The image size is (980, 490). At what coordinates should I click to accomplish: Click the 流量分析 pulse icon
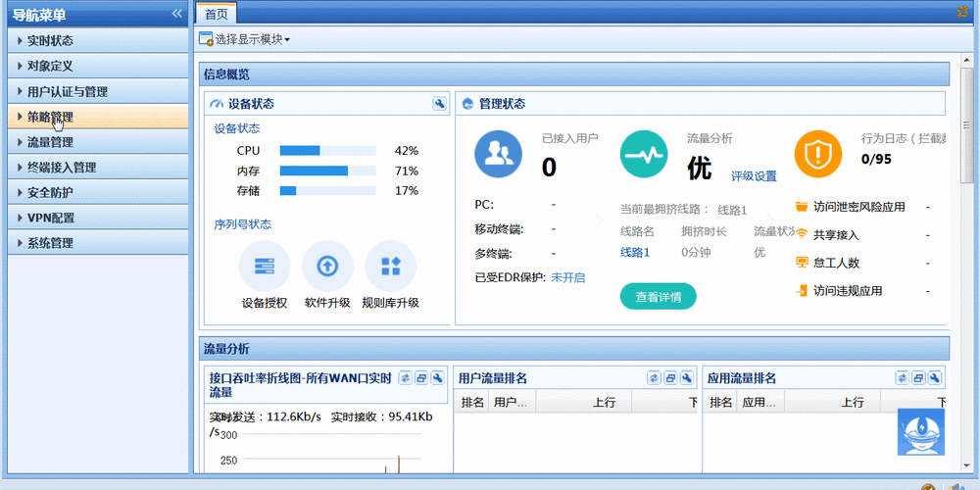645,154
